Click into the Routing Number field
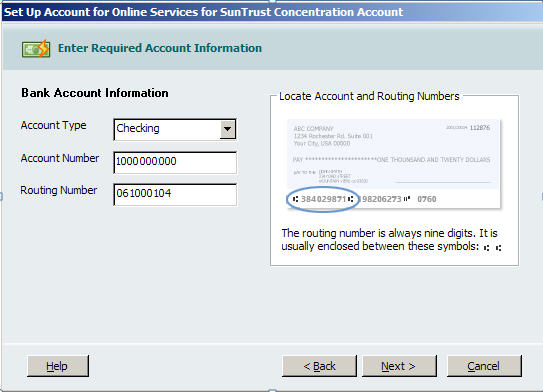The width and height of the screenshot is (543, 392). pos(175,194)
